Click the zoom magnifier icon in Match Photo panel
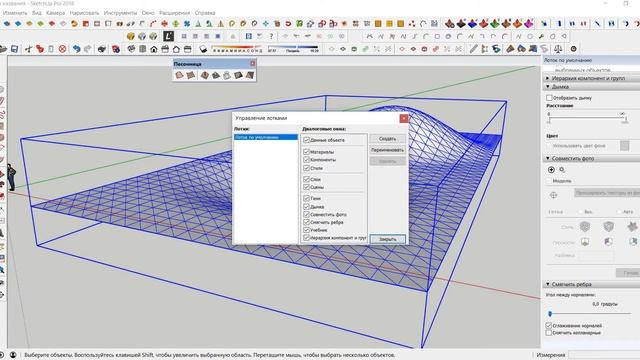 pyautogui.click(x=562, y=170)
